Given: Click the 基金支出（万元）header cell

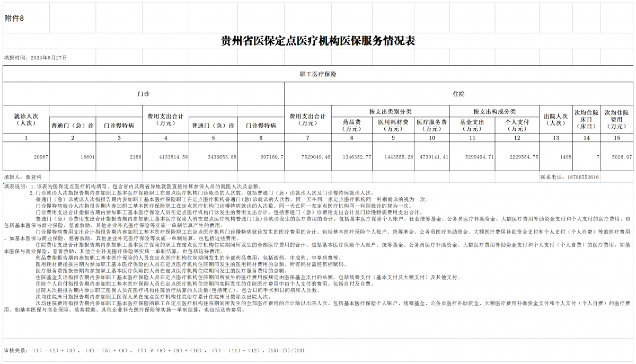Looking at the screenshot, I should pos(471,125).
